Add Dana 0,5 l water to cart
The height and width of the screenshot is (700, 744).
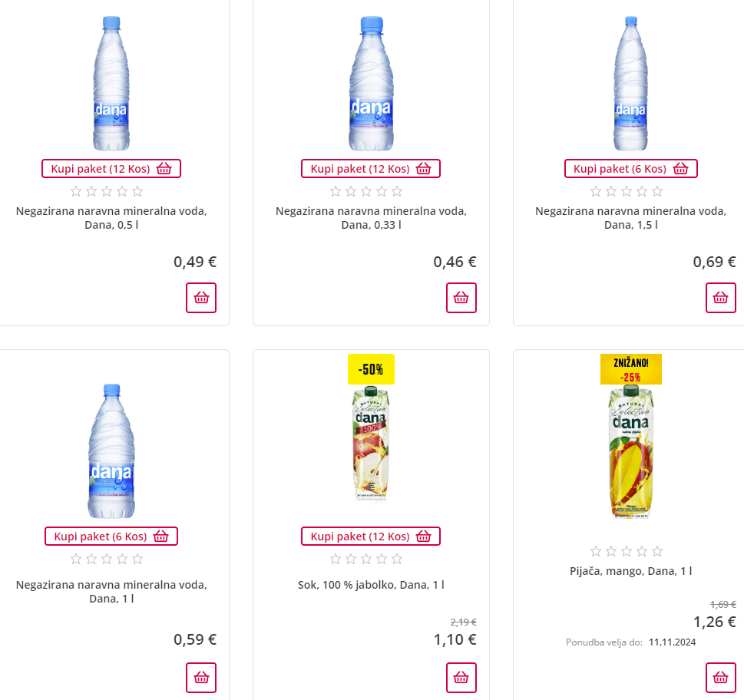point(201,298)
